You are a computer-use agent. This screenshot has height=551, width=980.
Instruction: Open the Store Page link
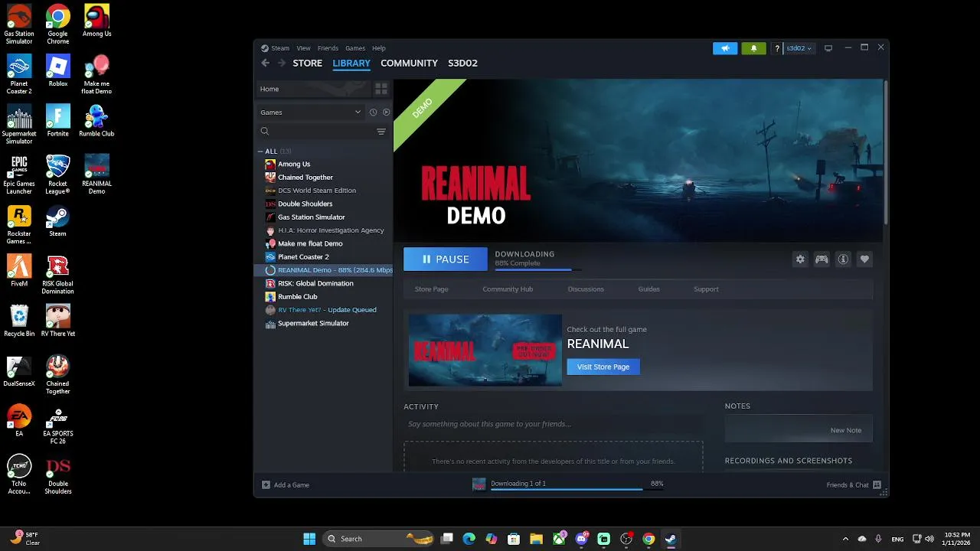431,289
